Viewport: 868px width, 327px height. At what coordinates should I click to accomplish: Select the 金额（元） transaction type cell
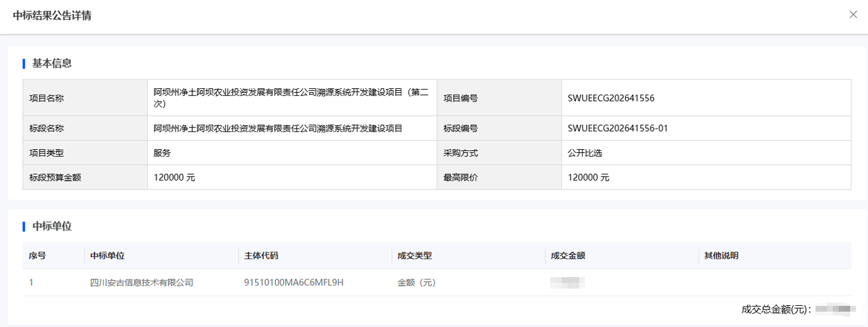(417, 282)
